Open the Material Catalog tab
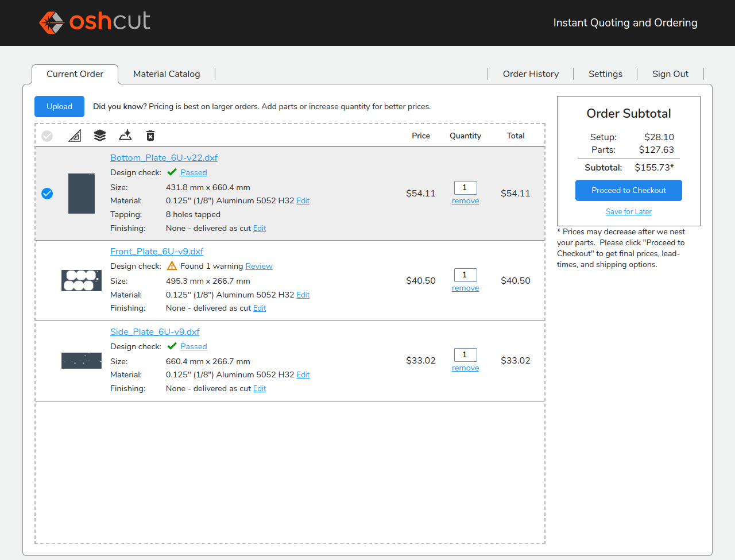This screenshot has height=560, width=735. point(167,74)
